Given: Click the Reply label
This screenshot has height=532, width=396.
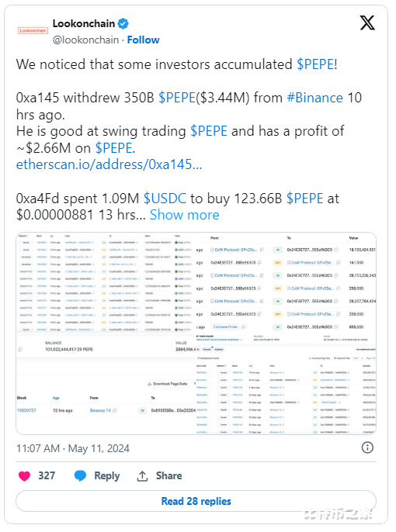Looking at the screenshot, I should (x=107, y=476).
